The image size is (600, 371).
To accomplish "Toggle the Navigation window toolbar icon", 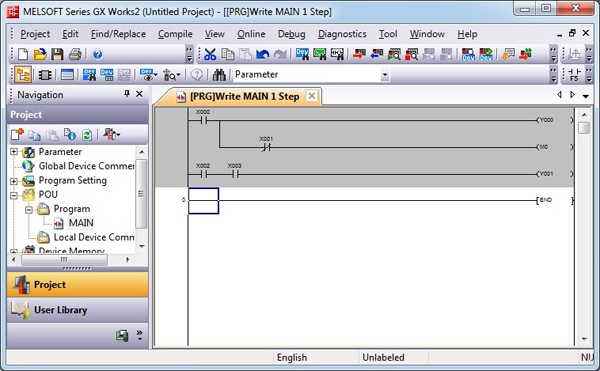I will point(23,75).
